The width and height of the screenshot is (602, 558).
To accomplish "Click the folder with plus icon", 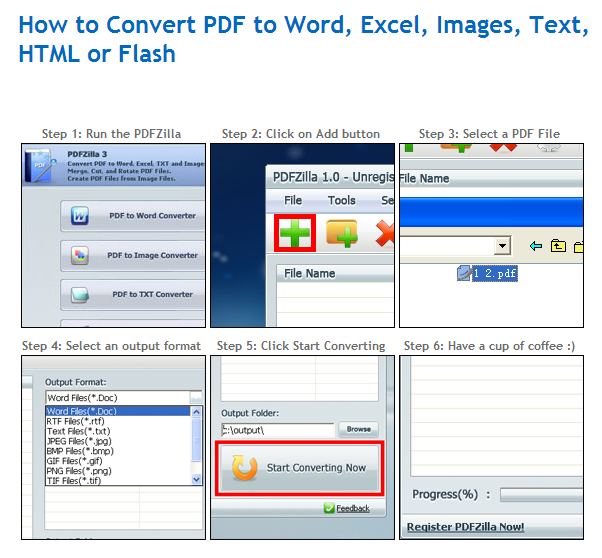I will pos(342,234).
